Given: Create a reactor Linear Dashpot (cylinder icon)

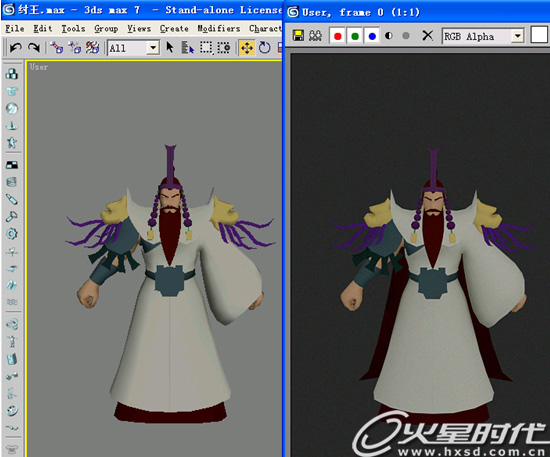Looking at the screenshot, I should (12, 199).
